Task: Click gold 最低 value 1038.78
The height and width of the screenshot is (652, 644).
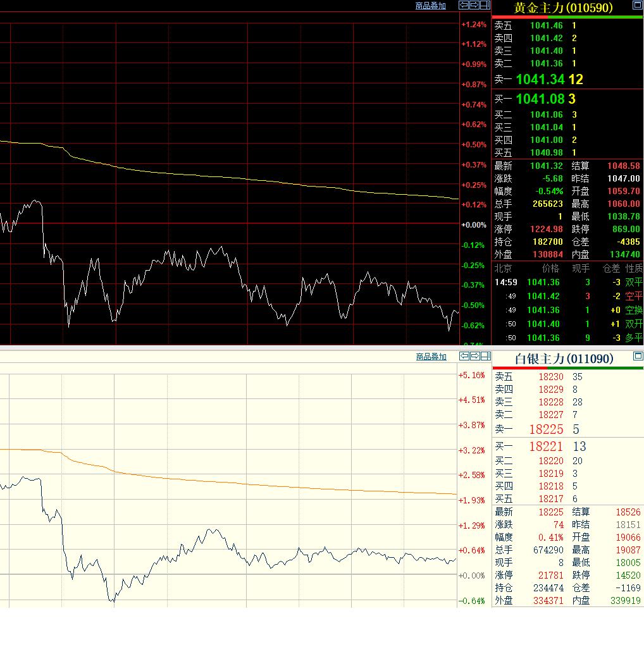Action: coord(623,217)
